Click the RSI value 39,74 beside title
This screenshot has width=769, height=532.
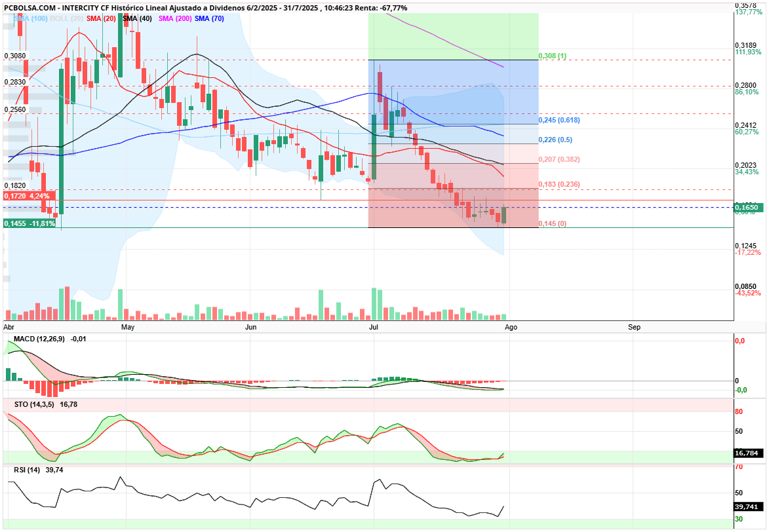[x=54, y=470]
